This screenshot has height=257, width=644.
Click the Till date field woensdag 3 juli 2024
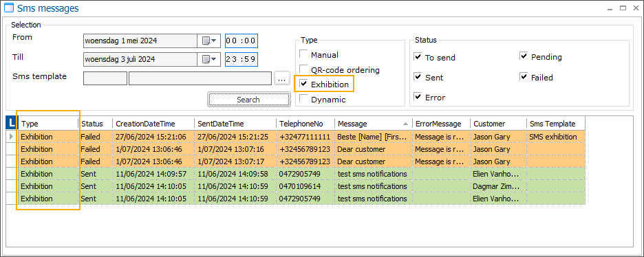click(x=140, y=59)
